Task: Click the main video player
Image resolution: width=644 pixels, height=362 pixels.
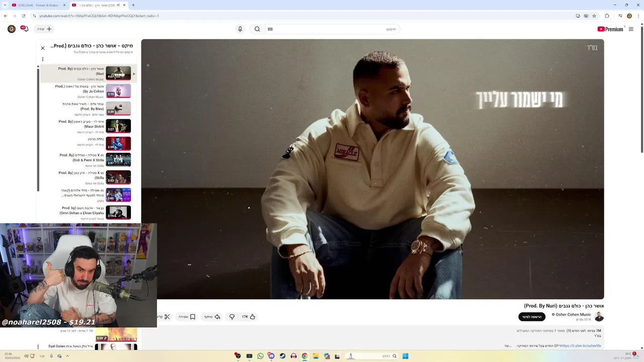Action: pyautogui.click(x=372, y=169)
